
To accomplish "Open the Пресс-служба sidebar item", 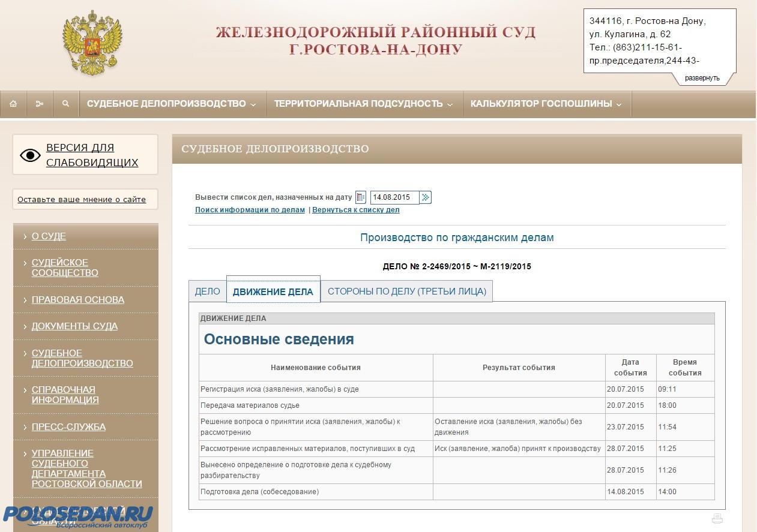I will [x=68, y=427].
